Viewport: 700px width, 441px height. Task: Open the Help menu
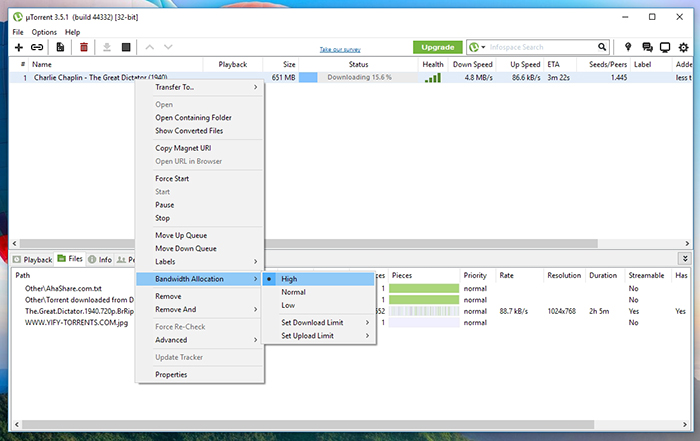tap(72, 32)
